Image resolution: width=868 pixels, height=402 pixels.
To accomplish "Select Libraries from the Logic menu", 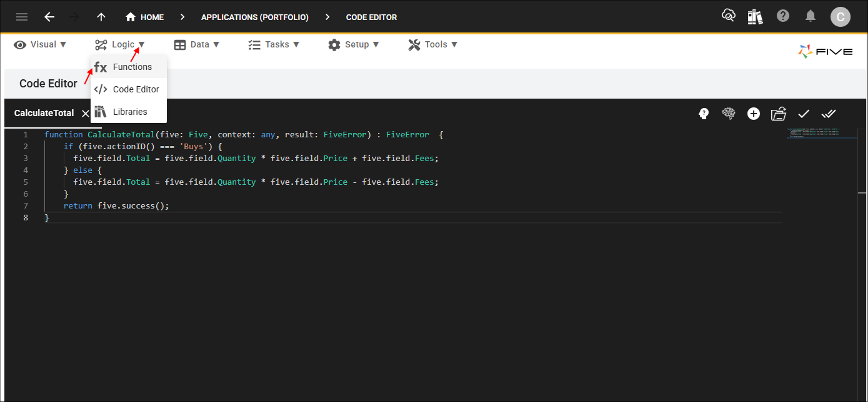I will (x=129, y=112).
